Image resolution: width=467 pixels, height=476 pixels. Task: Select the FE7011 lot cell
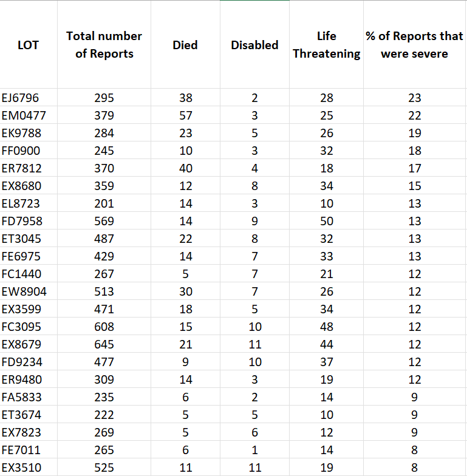pyautogui.click(x=28, y=450)
